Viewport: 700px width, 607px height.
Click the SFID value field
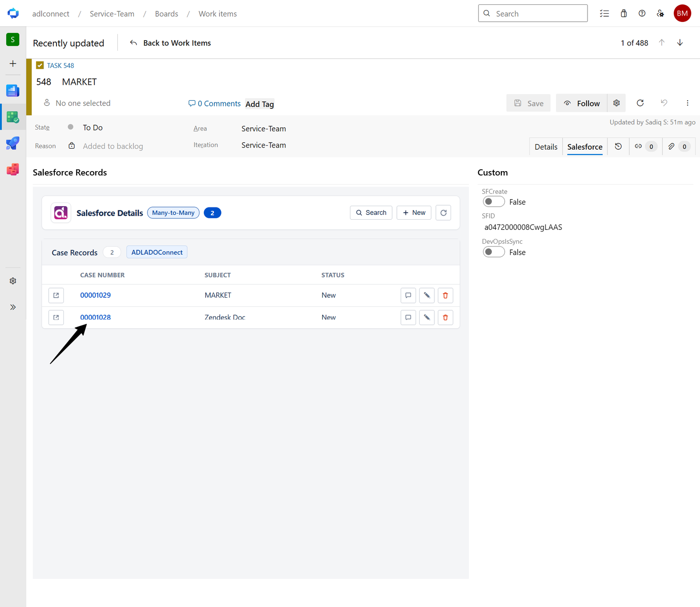[523, 227]
